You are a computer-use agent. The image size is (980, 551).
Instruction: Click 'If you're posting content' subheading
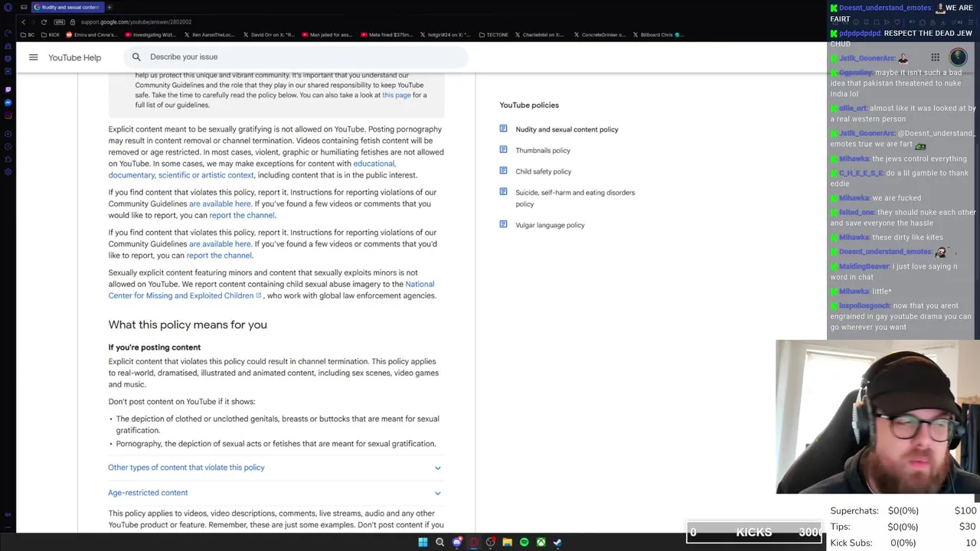click(154, 347)
